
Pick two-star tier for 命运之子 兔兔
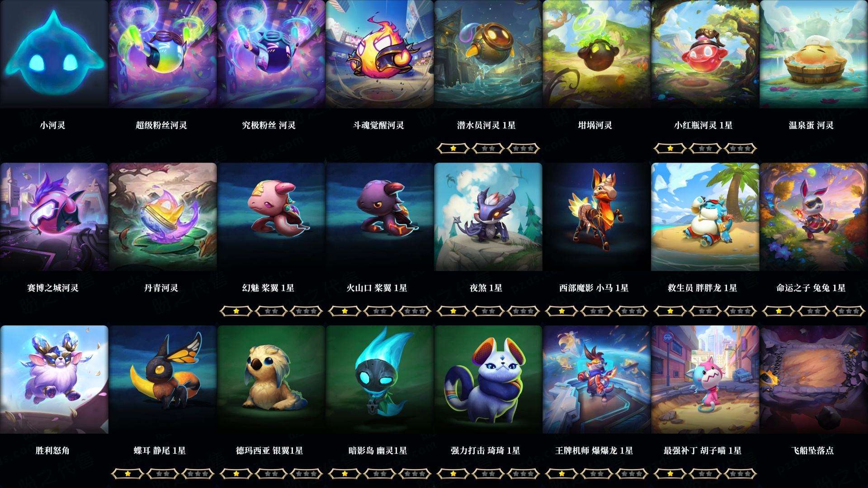pyautogui.click(x=813, y=311)
